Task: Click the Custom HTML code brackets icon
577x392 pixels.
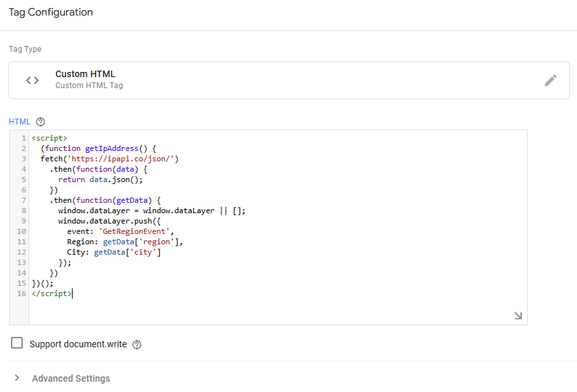Action: [x=31, y=80]
